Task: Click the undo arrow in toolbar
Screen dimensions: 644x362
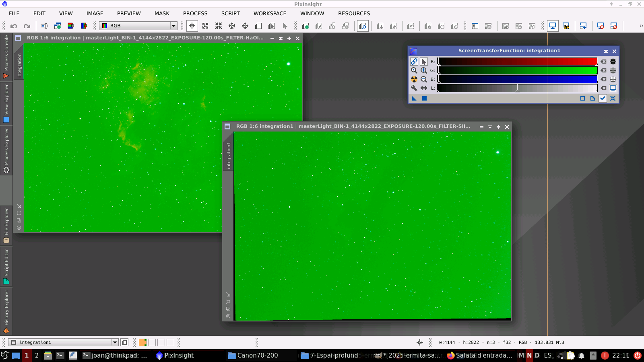Action: 14,26
